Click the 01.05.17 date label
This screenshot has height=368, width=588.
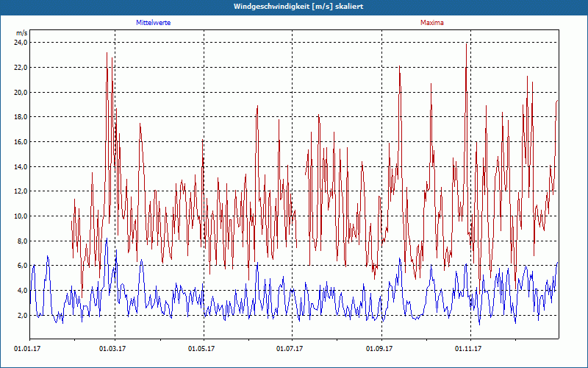(x=201, y=349)
